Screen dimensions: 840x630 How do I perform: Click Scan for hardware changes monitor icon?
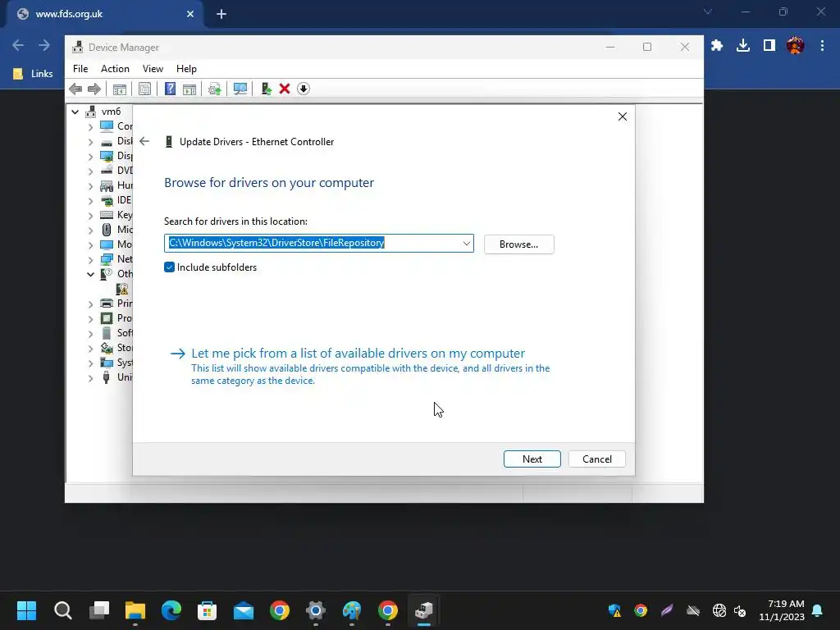(x=240, y=89)
